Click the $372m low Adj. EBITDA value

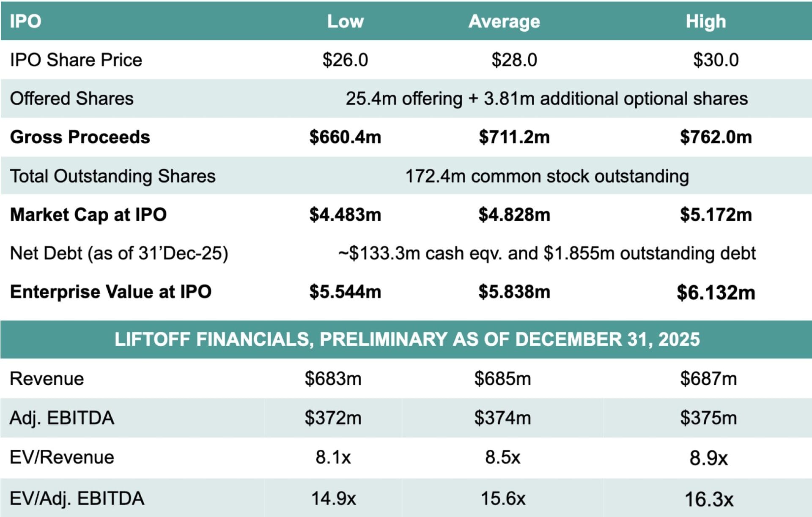pyautogui.click(x=333, y=418)
